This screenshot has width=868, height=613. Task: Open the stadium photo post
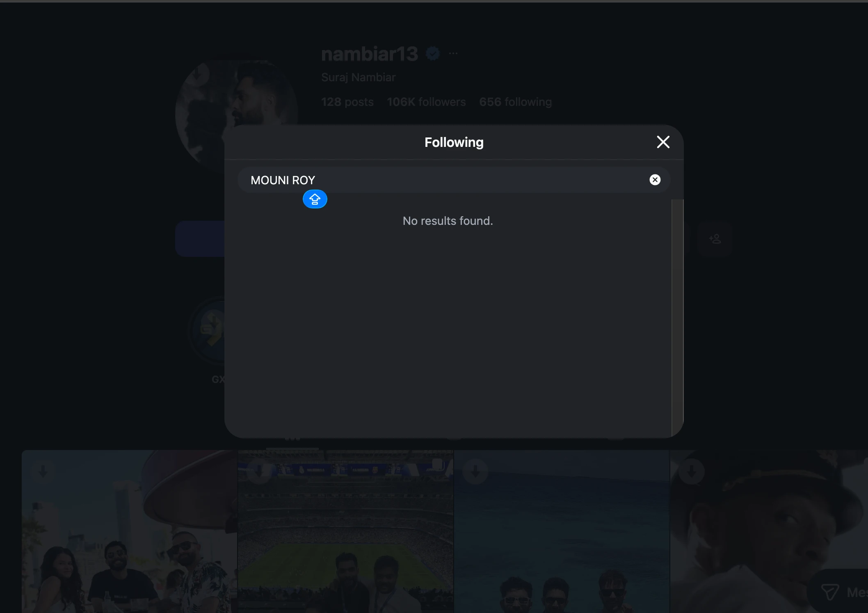coord(345,531)
